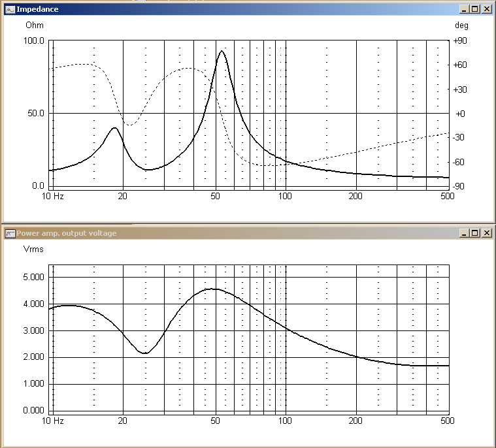Click the 50.0 Ohm axis value
The width and height of the screenshot is (496, 448).
click(x=36, y=113)
